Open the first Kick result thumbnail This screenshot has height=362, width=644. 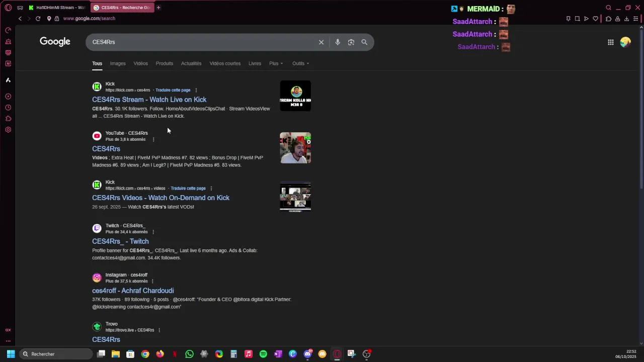pyautogui.click(x=295, y=96)
